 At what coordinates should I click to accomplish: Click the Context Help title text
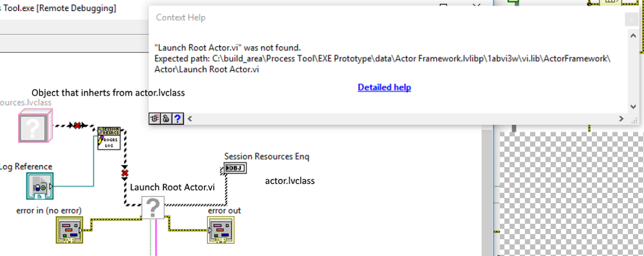[181, 17]
